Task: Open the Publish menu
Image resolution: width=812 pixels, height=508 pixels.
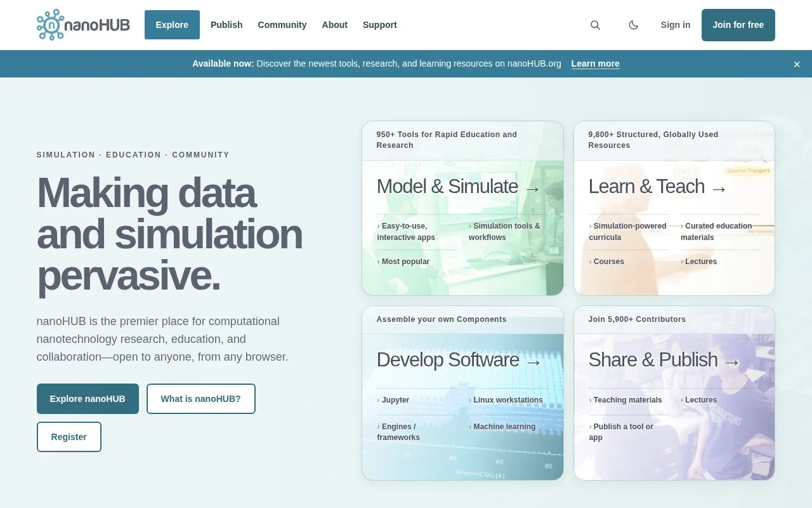Action: [226, 25]
